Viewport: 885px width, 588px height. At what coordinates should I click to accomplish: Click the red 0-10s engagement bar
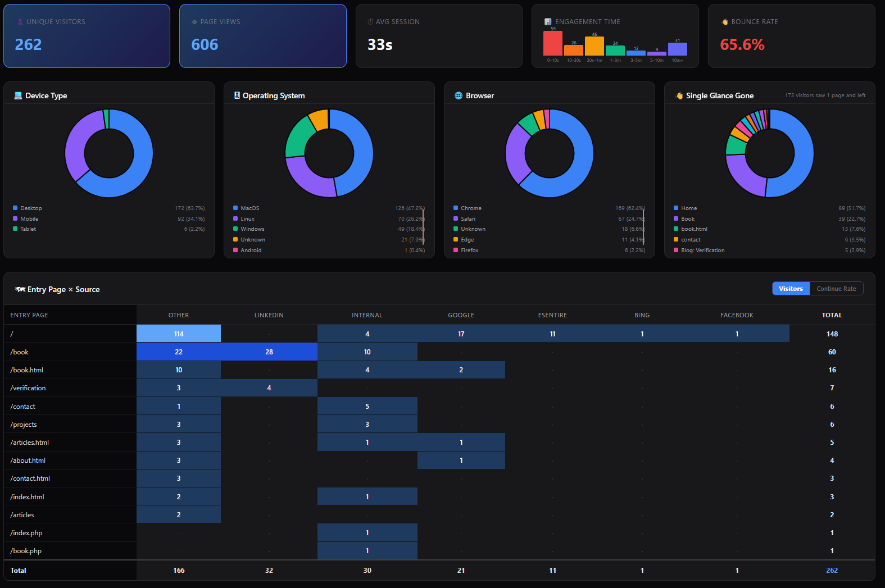click(x=552, y=43)
